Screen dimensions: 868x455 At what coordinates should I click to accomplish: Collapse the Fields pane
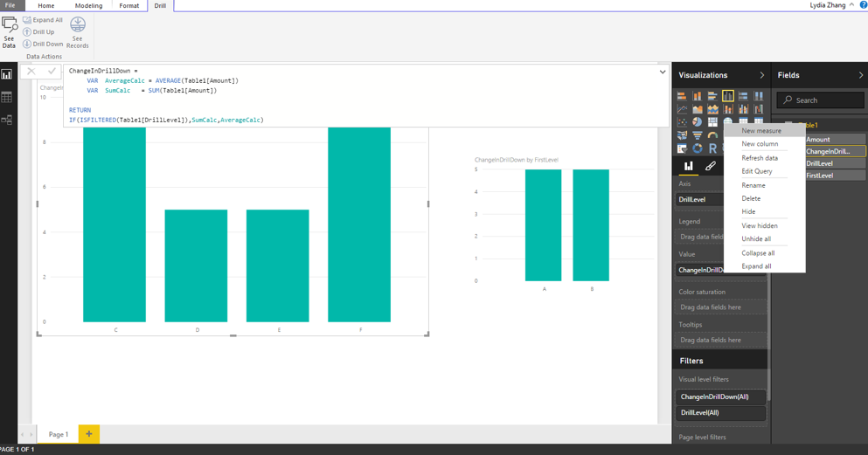[x=861, y=75]
